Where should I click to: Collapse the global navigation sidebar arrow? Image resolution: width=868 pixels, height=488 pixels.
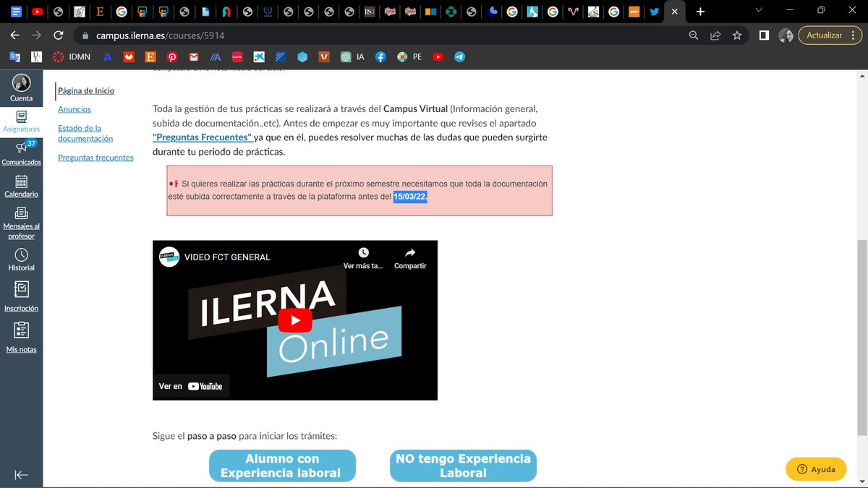coord(21,474)
